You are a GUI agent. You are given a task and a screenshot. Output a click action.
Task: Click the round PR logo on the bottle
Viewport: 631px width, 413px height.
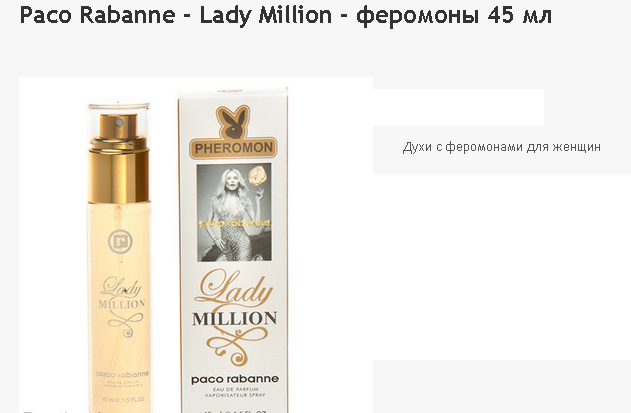(120, 242)
